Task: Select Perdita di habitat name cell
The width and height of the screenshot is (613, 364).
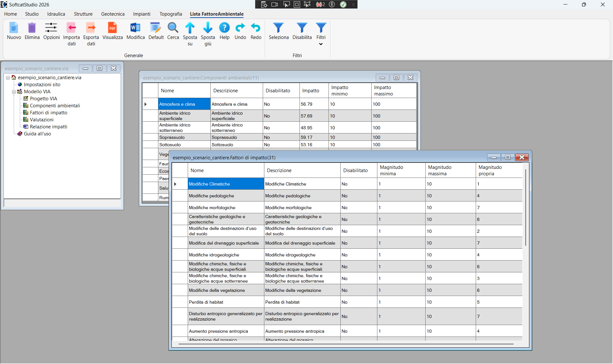Action: pos(226,302)
